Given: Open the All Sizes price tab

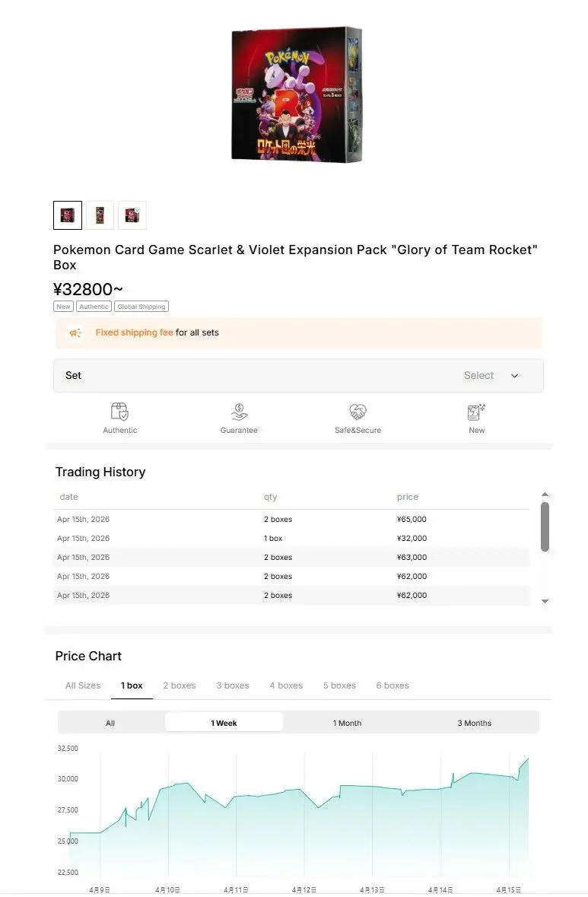Looking at the screenshot, I should point(83,685).
